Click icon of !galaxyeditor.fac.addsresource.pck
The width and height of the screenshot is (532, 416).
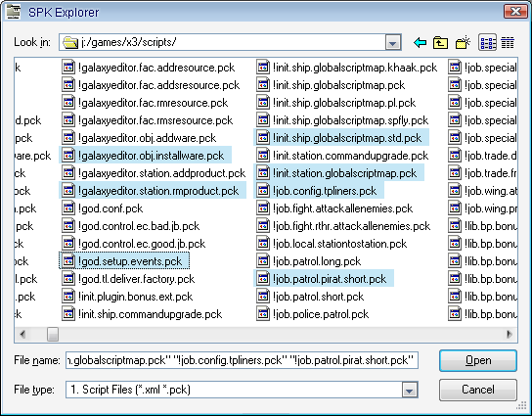tap(68, 85)
